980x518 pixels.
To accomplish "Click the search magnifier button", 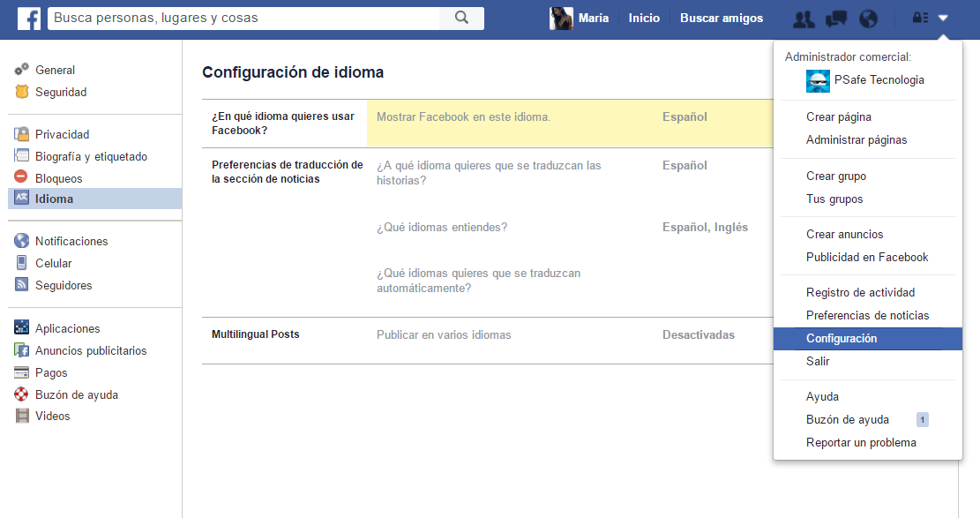I will tap(461, 18).
